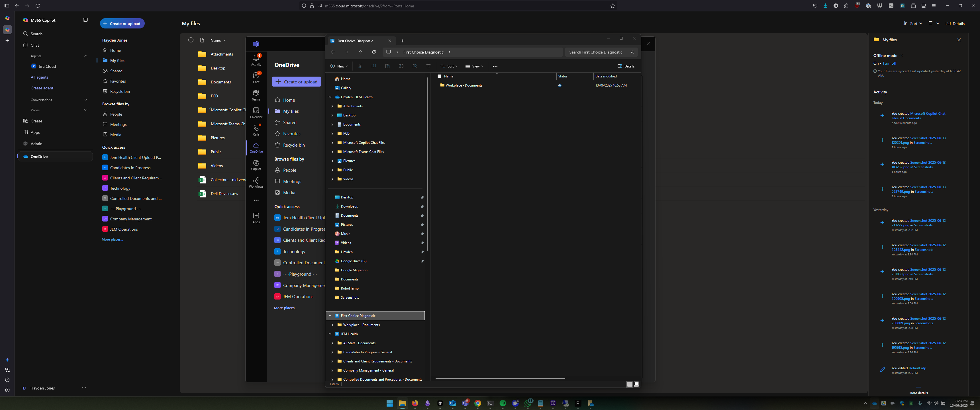Open Default.rdp link in the activity list
The image size is (980, 410).
tap(917, 368)
